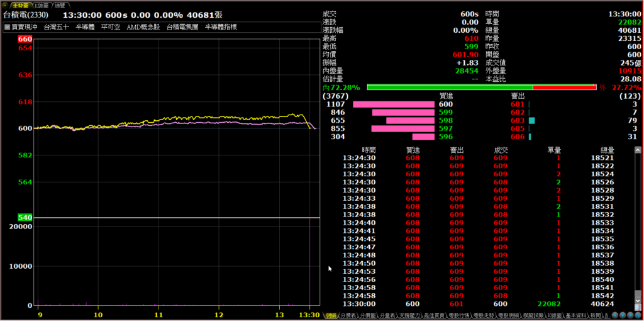Select the trade row with 總量 18521
Image resolution: width=644 pixels, height=321 pixels.
(479, 157)
